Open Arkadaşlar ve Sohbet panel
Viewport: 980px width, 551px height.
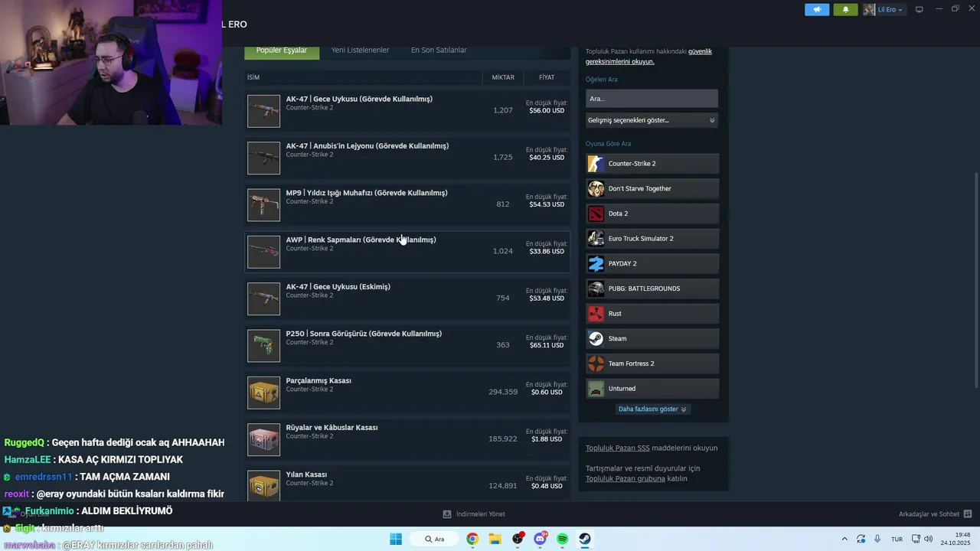(x=935, y=514)
